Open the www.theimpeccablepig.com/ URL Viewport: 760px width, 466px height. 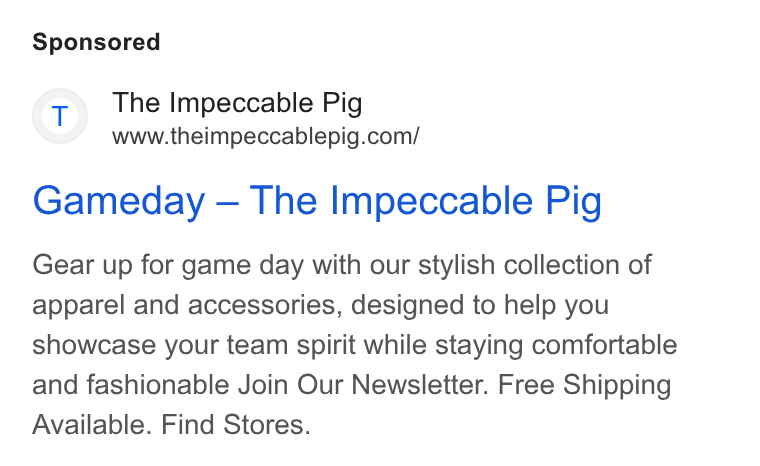pyautogui.click(x=266, y=136)
